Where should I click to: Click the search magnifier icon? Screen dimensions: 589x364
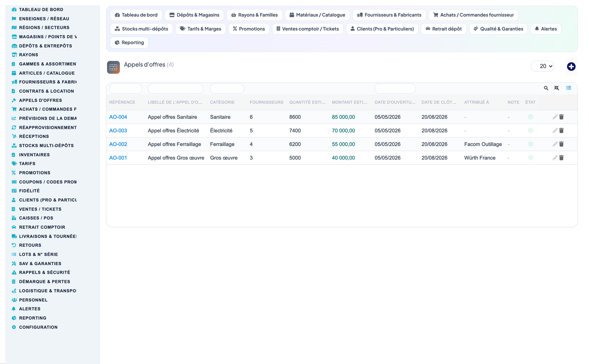point(546,88)
